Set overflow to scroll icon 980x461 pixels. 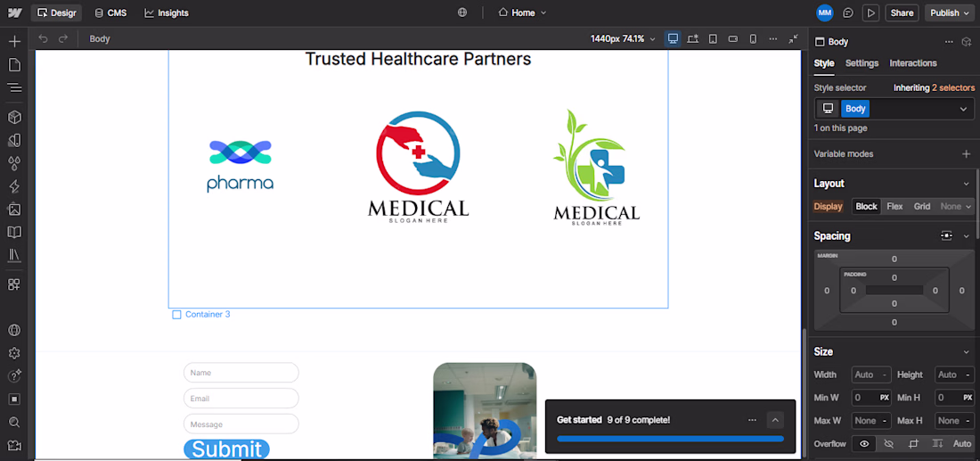pyautogui.click(x=937, y=443)
